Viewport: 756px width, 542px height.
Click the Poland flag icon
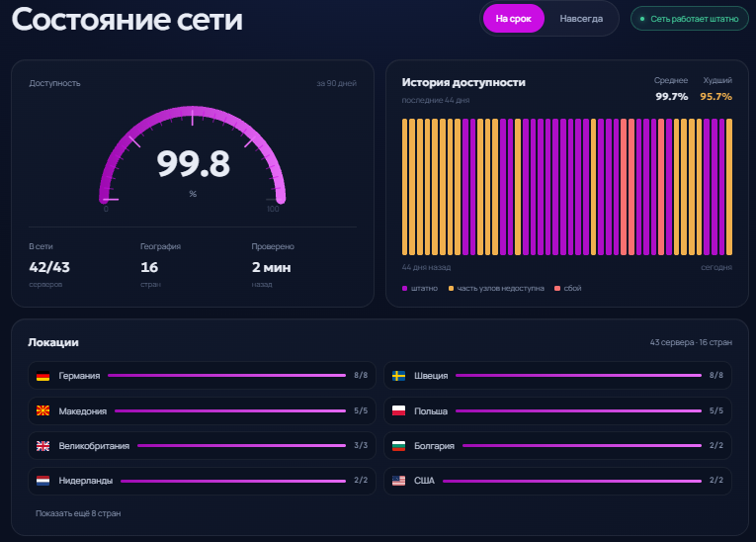click(398, 410)
